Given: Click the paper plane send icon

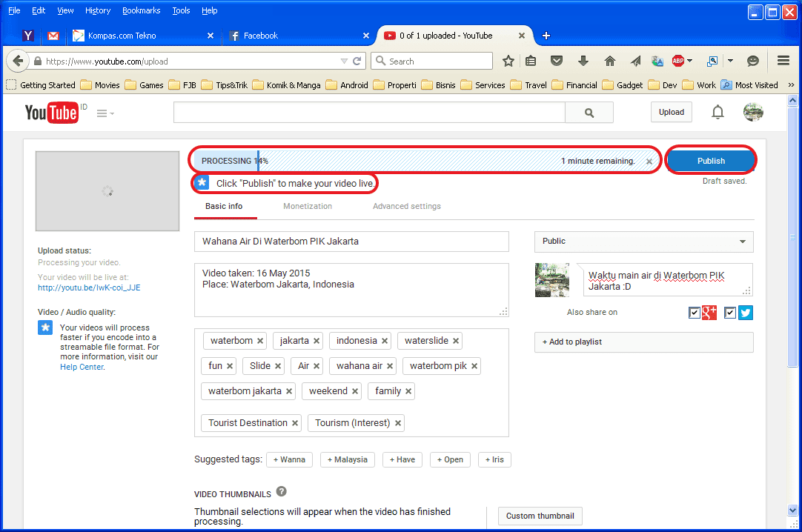Looking at the screenshot, I should click(x=635, y=61).
